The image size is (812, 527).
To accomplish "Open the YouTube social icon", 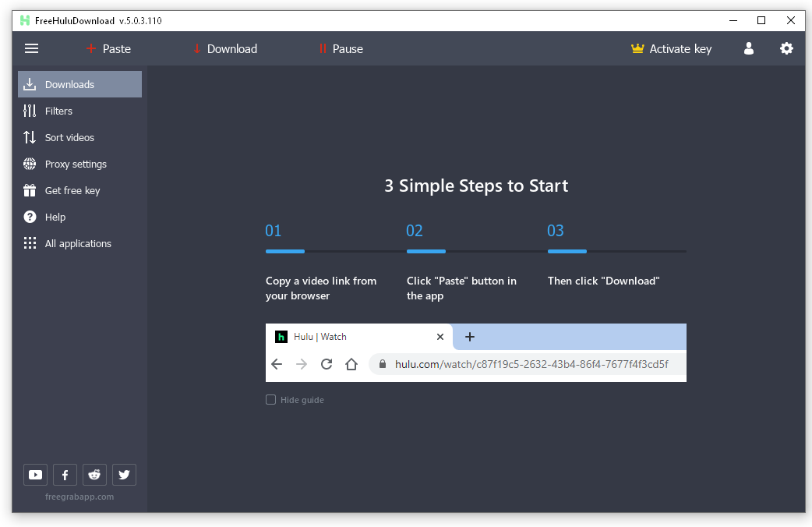I will 35,475.
